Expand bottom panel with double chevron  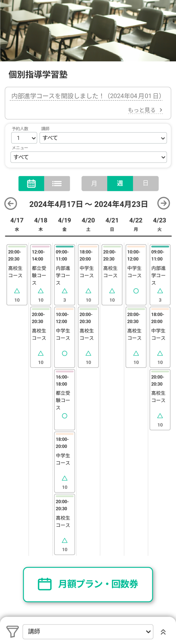[163, 632]
